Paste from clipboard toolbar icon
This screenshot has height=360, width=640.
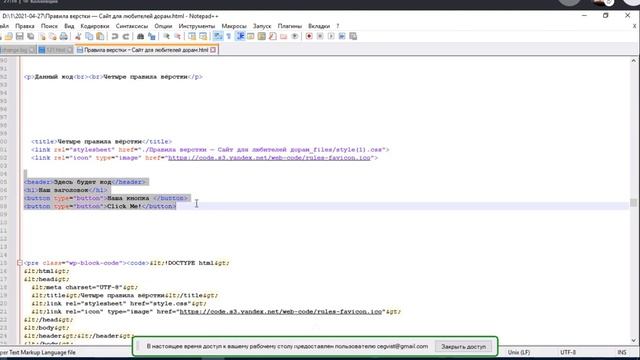tap(100, 36)
